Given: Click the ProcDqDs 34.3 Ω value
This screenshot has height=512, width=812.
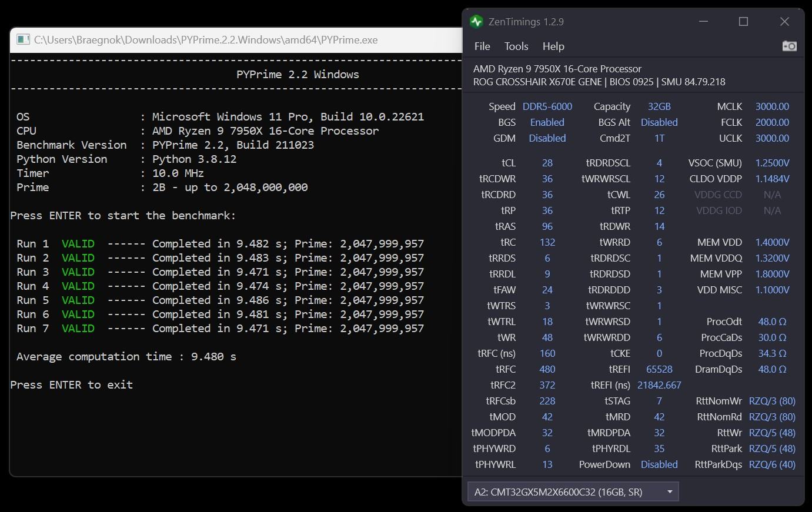Looking at the screenshot, I should (772, 353).
